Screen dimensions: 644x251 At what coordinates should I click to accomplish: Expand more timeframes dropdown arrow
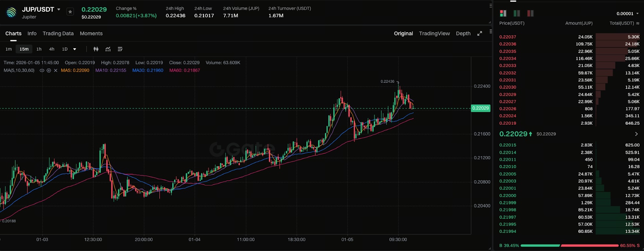pos(74,49)
